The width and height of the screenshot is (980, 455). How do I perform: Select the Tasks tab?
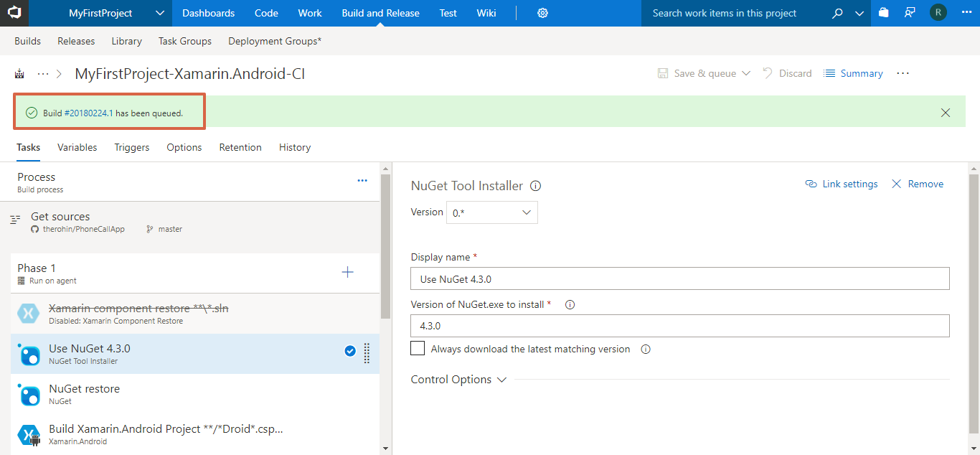[x=28, y=147]
